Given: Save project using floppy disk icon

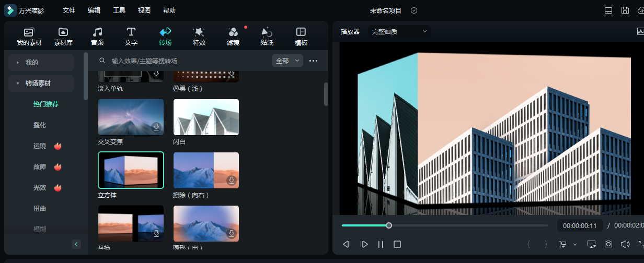Looking at the screenshot, I should 625,10.
